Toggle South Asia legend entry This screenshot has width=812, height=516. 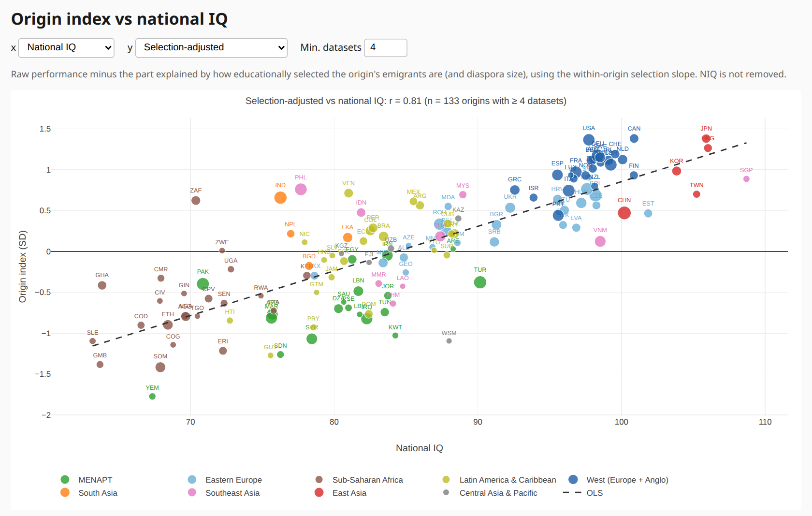coord(89,493)
